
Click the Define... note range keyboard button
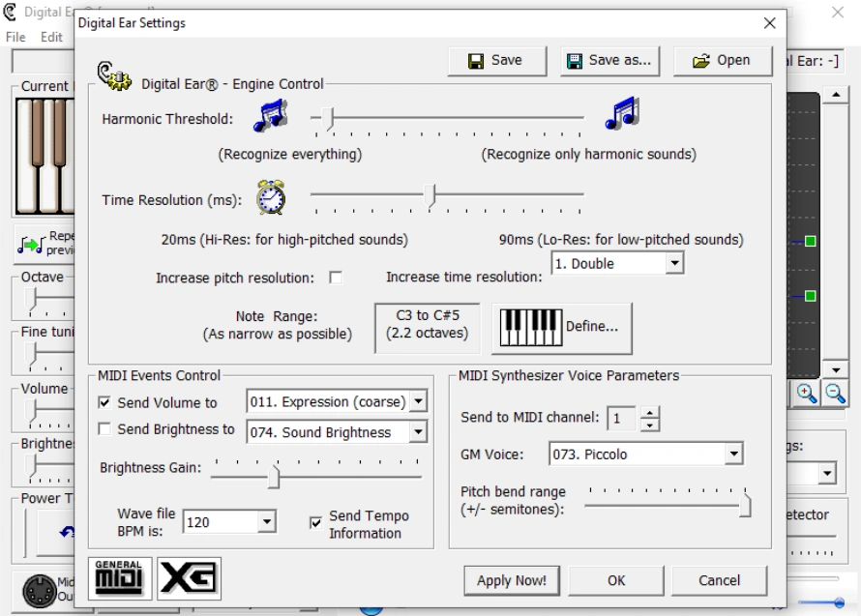562,328
